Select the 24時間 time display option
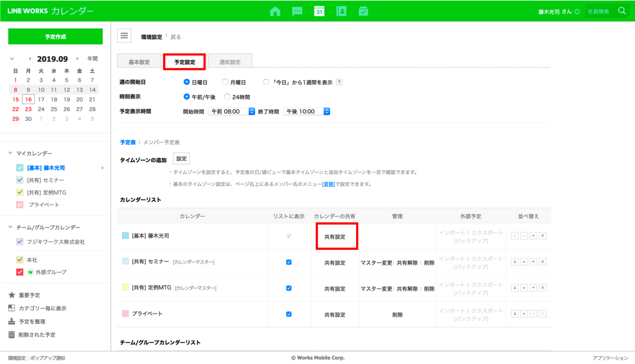The width and height of the screenshot is (635, 364). tap(227, 97)
